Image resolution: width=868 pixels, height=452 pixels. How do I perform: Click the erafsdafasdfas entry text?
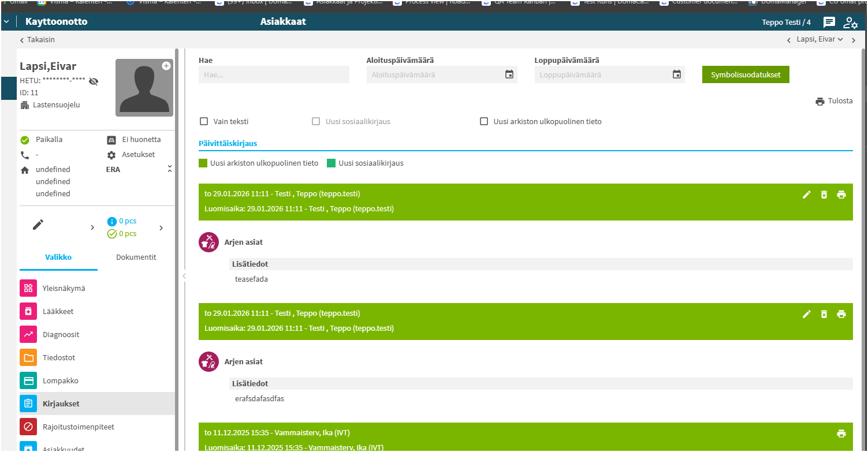tap(259, 399)
